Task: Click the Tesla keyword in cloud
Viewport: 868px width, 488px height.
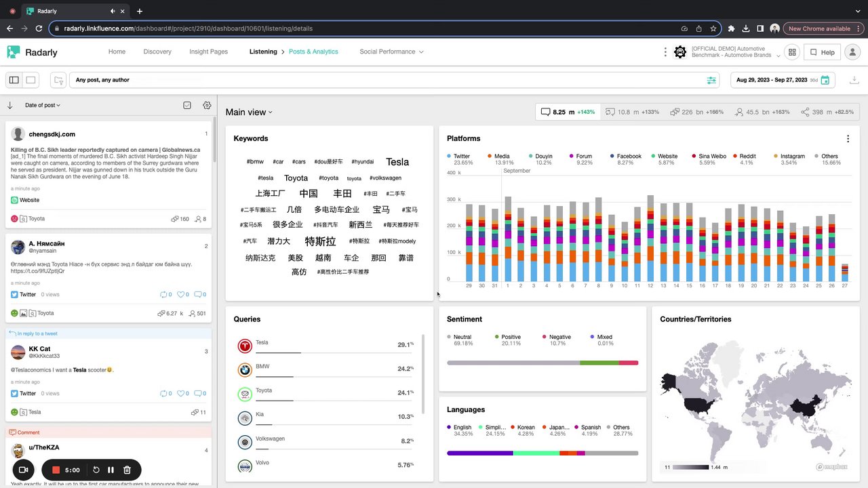Action: (397, 162)
